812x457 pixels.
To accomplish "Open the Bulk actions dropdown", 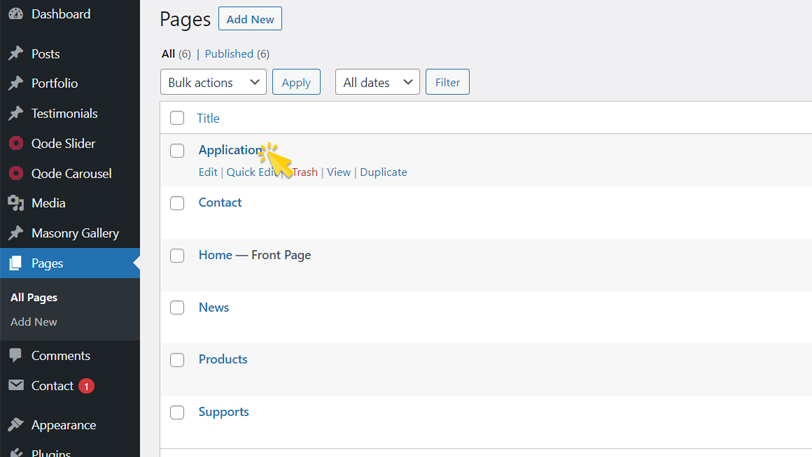I will coord(213,83).
